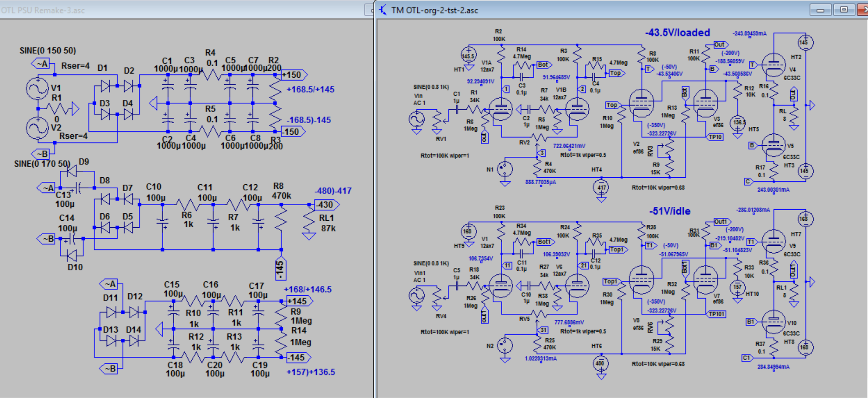
Task: Select voltage source V2 in PSU schematic
Action: (37, 128)
